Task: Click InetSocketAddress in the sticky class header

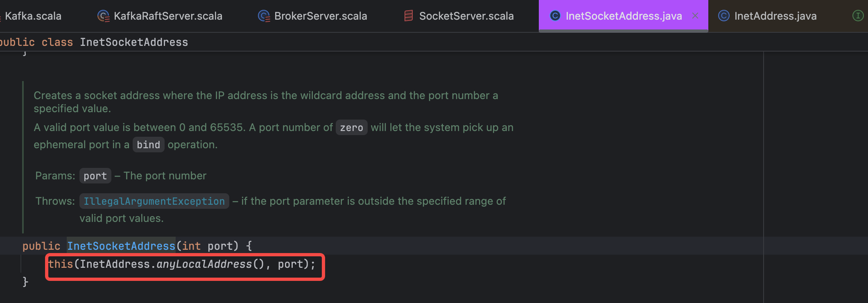Action: point(134,42)
